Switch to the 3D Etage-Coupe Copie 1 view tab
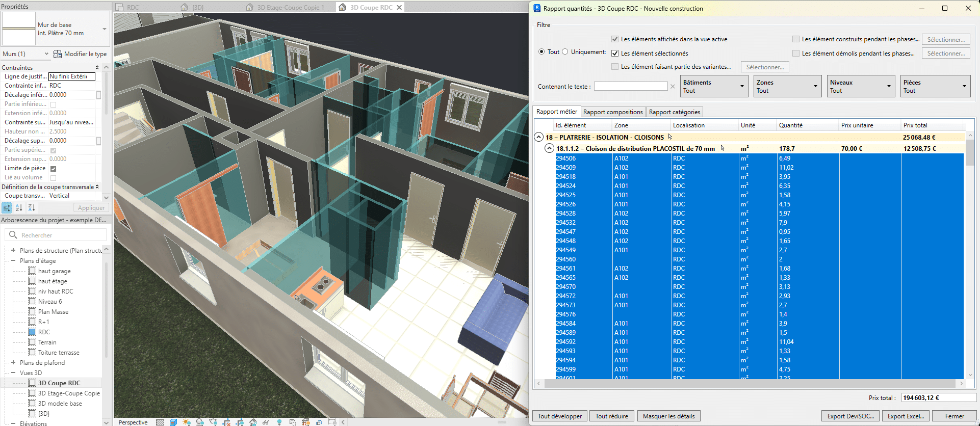Image resolution: width=980 pixels, height=426 pixels. click(x=290, y=7)
